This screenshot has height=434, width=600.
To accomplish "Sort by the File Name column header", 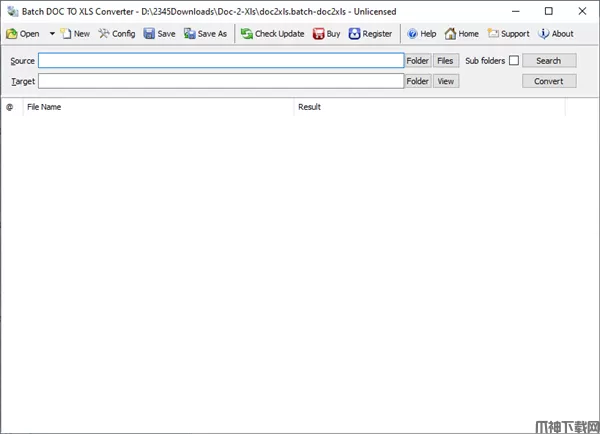I will [158, 107].
